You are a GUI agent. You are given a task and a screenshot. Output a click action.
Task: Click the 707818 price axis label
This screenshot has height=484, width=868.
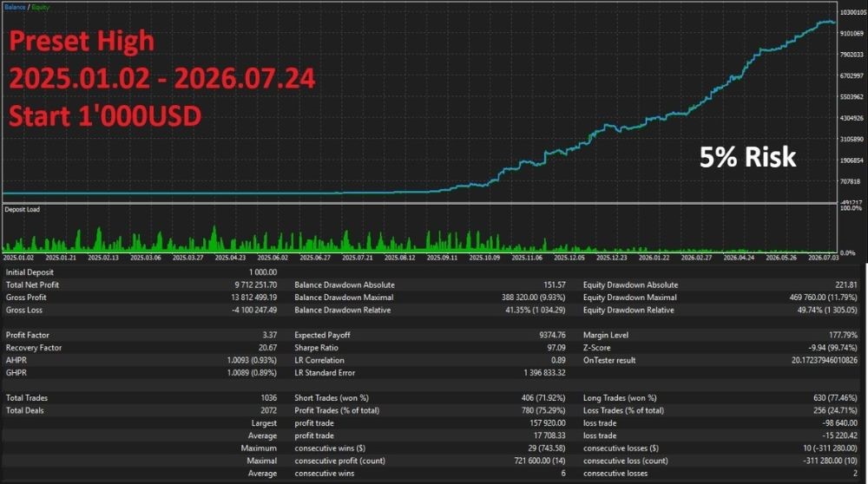pos(851,181)
